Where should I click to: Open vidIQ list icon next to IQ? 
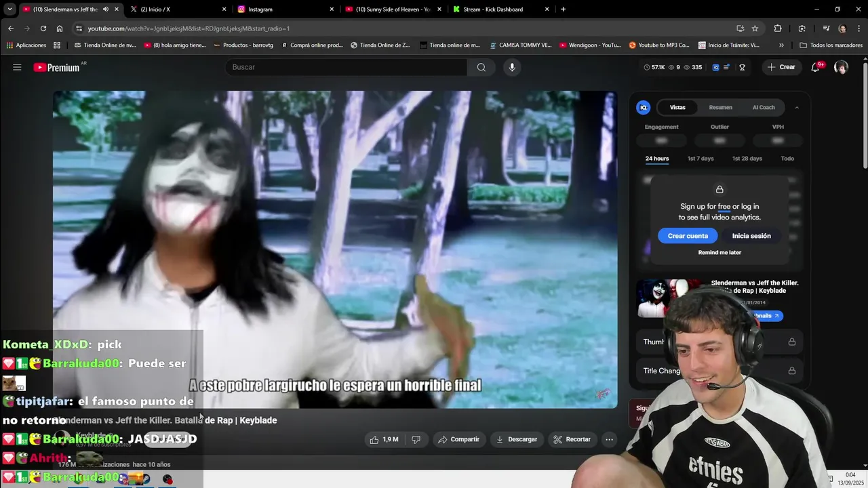tap(727, 67)
